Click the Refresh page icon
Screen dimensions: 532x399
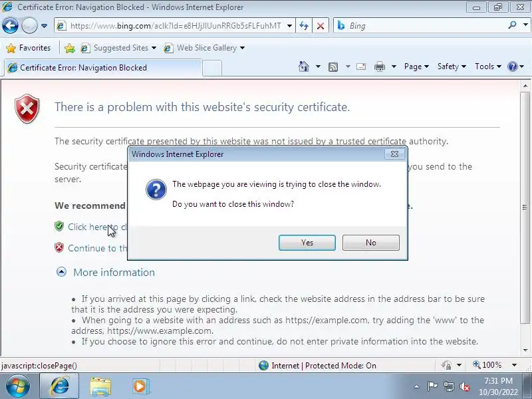pyautogui.click(x=304, y=26)
